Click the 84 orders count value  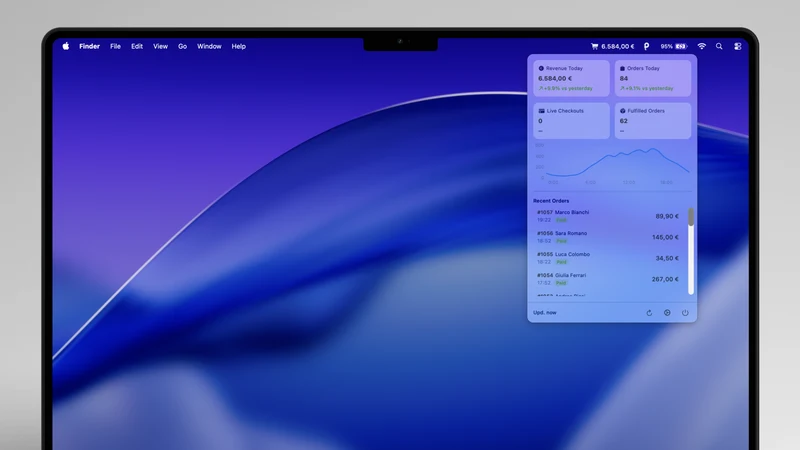(x=623, y=78)
